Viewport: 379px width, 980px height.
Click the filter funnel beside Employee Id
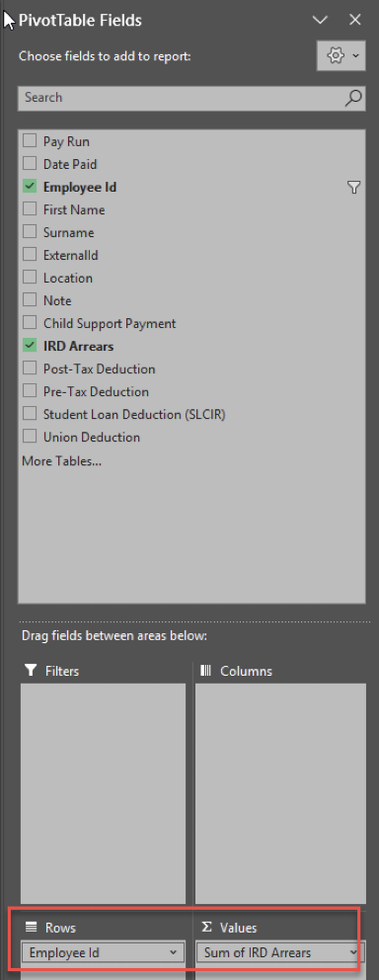(353, 188)
